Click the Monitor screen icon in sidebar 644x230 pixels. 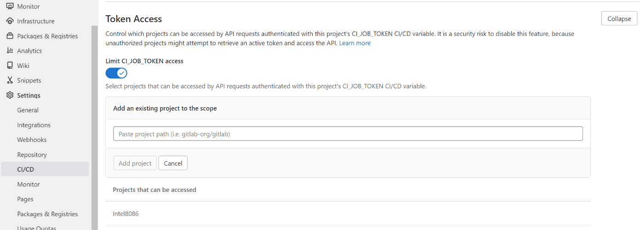click(x=10, y=6)
